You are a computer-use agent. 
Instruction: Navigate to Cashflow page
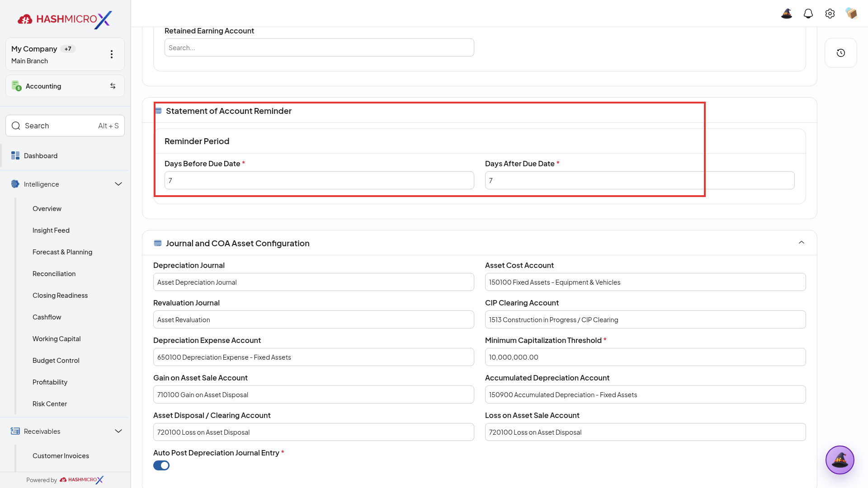pyautogui.click(x=47, y=317)
